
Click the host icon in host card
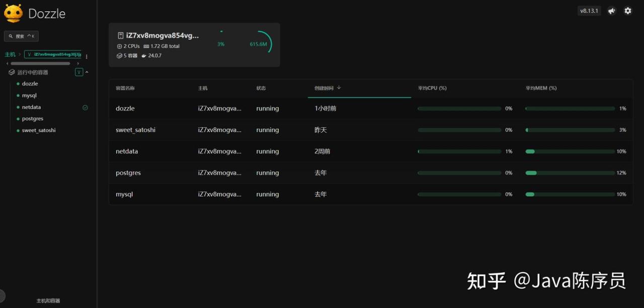coord(121,36)
